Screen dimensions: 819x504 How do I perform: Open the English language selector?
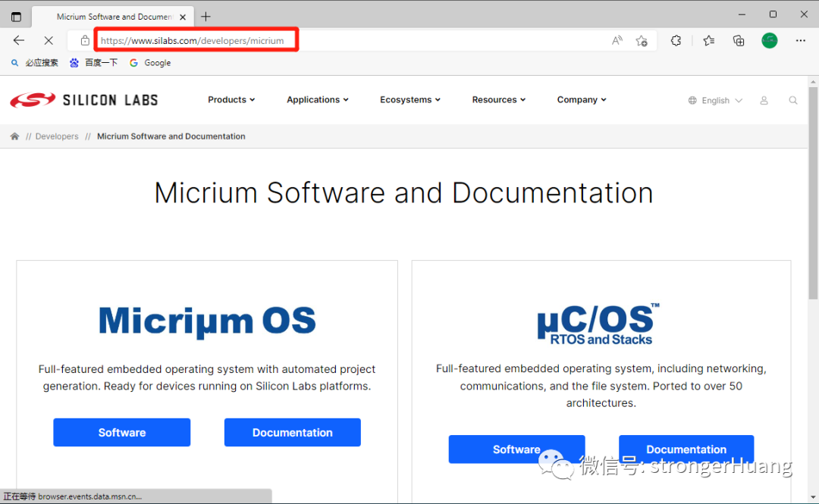coord(715,100)
